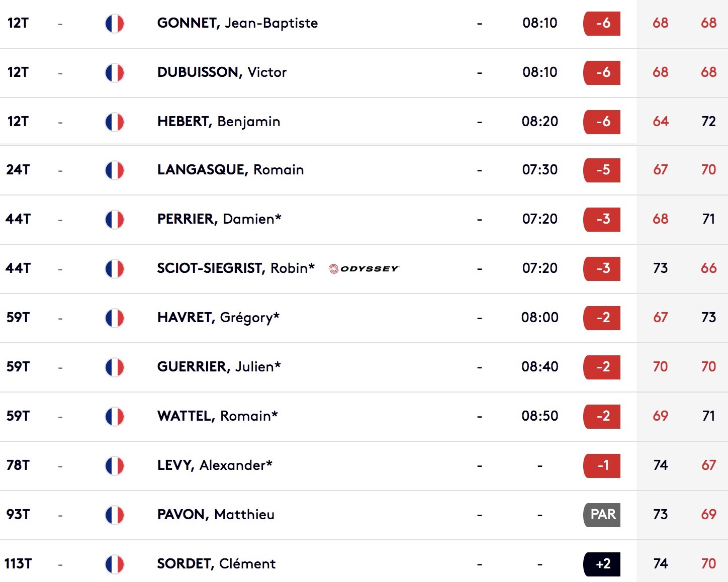Click the 113T position for SORDET
728x582 pixels.
18,564
